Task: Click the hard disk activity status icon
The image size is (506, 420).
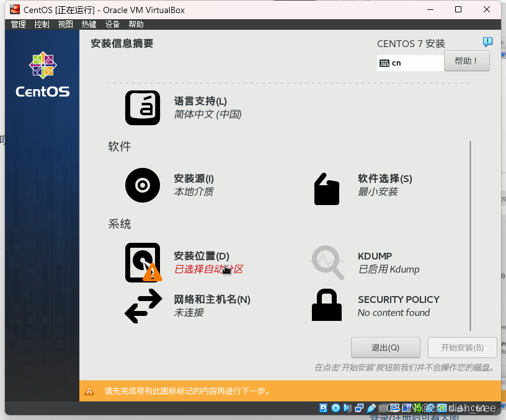Action: [323, 408]
